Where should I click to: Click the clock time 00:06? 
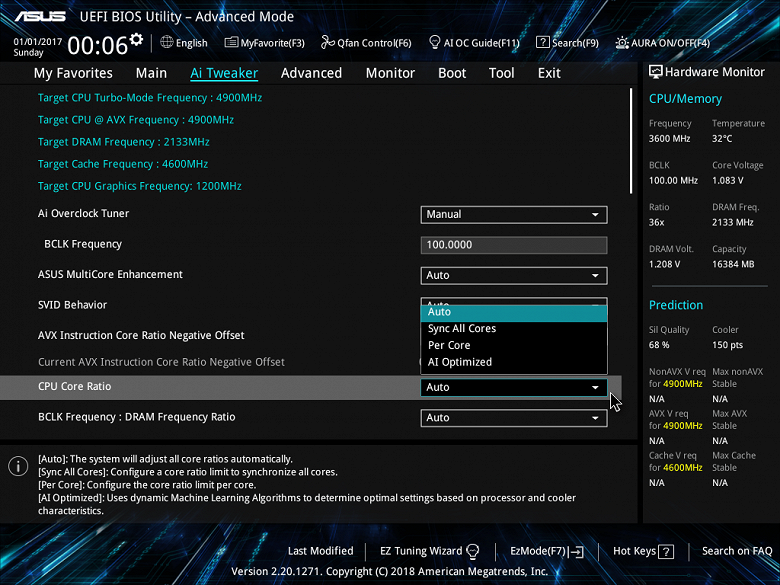98,46
